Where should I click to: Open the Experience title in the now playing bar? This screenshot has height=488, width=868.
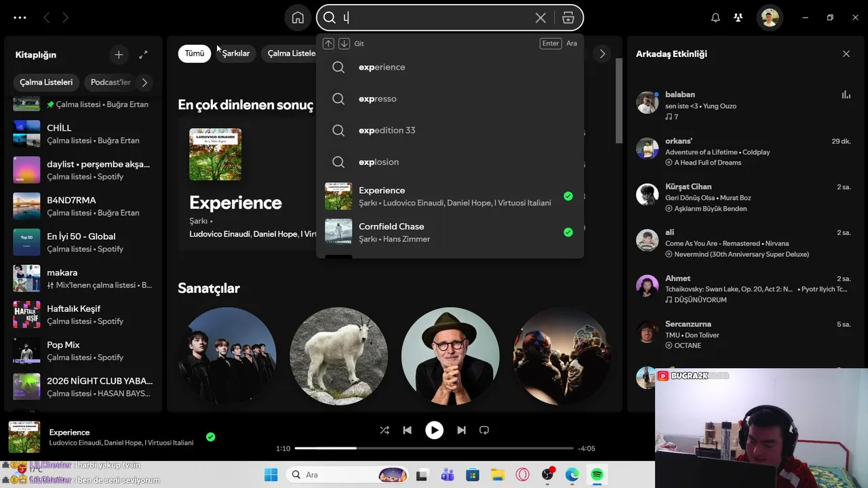point(69,432)
